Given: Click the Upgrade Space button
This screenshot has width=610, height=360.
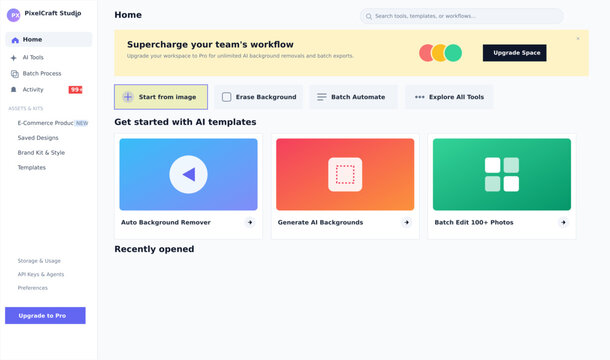Looking at the screenshot, I should pos(515,53).
